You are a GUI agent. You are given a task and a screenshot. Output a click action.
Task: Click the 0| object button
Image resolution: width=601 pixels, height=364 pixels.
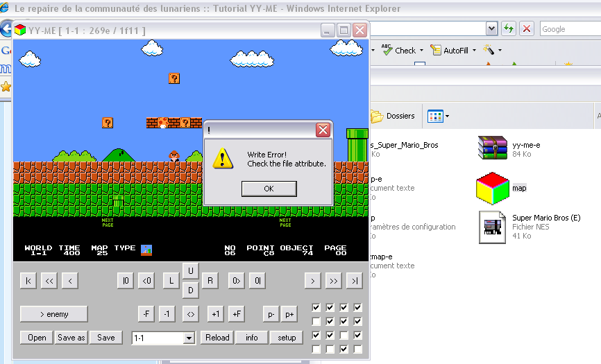coord(257,281)
